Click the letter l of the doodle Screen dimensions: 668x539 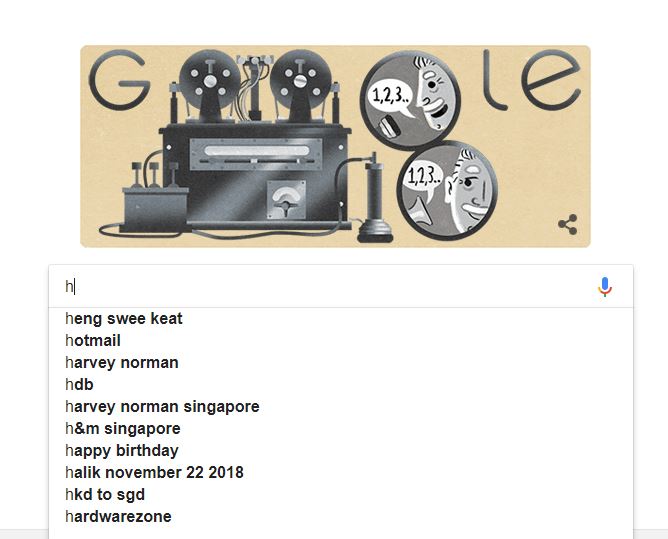tap(493, 79)
